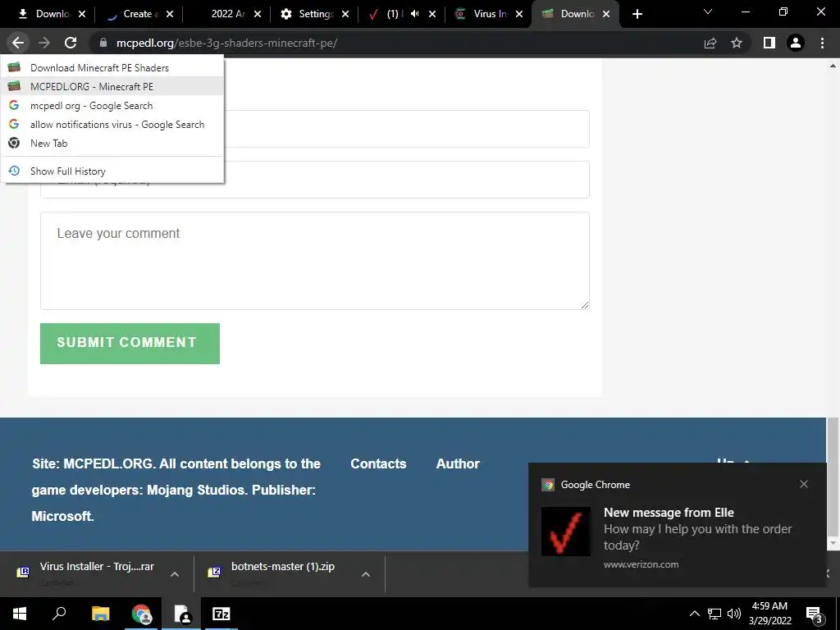Open the Chrome three-dot menu
The image size is (840, 630).
pyautogui.click(x=822, y=43)
